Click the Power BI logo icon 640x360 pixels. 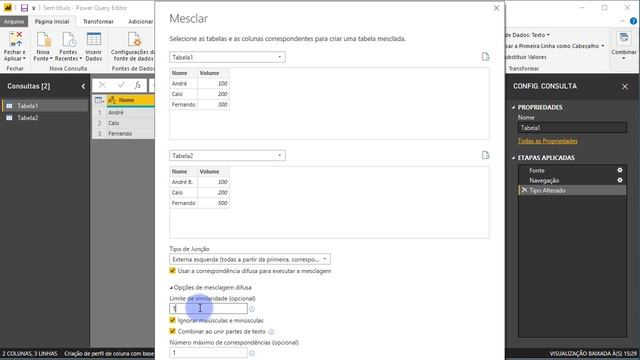click(x=8, y=7)
